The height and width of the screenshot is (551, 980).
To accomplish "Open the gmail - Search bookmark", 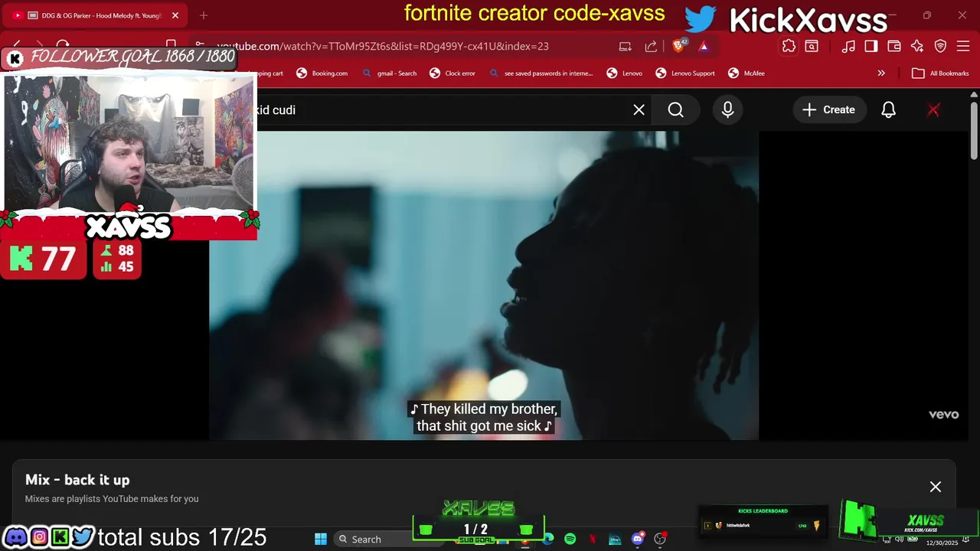I will [x=390, y=73].
